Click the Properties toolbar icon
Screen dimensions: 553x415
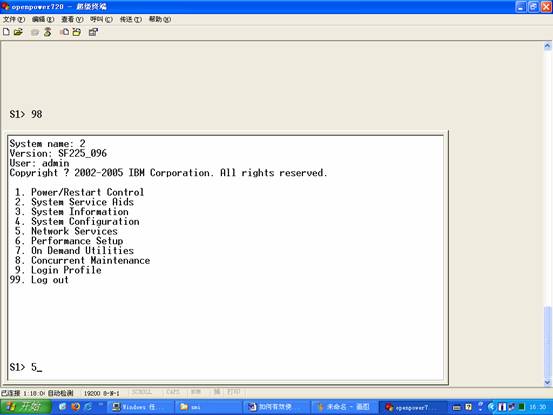(93, 32)
